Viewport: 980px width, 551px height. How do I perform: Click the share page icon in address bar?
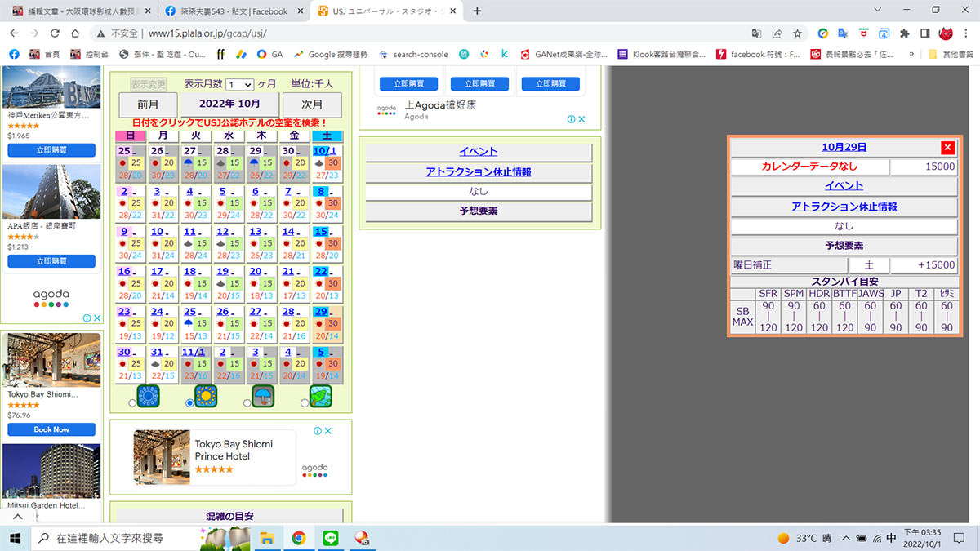pyautogui.click(x=777, y=33)
